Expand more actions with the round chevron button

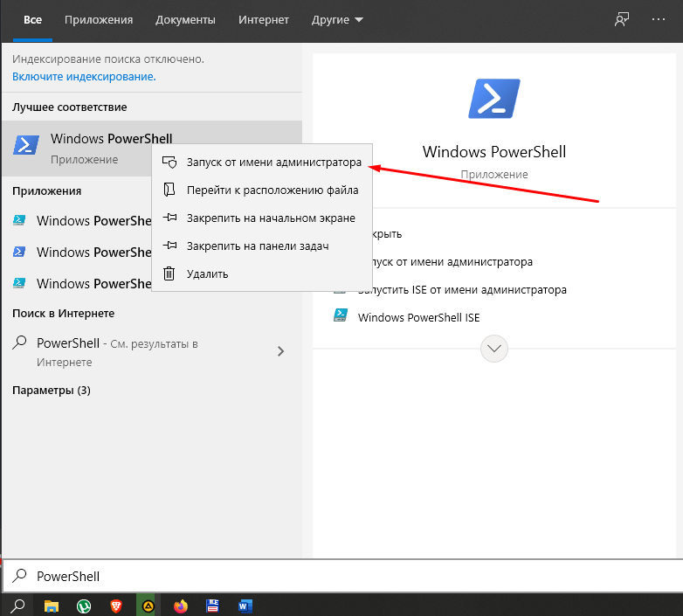[x=494, y=349]
